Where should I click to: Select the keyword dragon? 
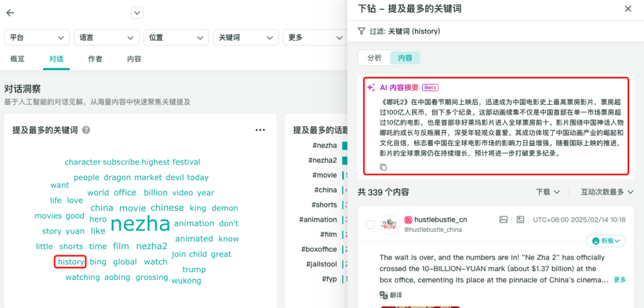[x=117, y=178]
